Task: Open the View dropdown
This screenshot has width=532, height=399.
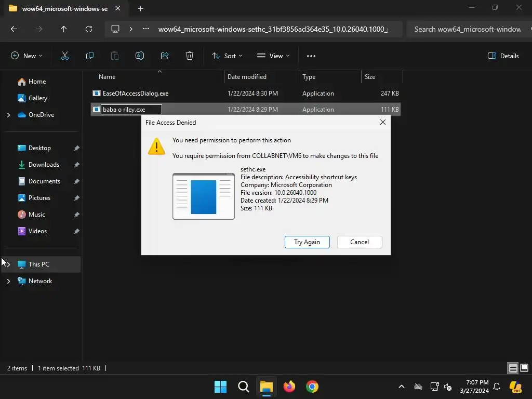Action: point(273,56)
